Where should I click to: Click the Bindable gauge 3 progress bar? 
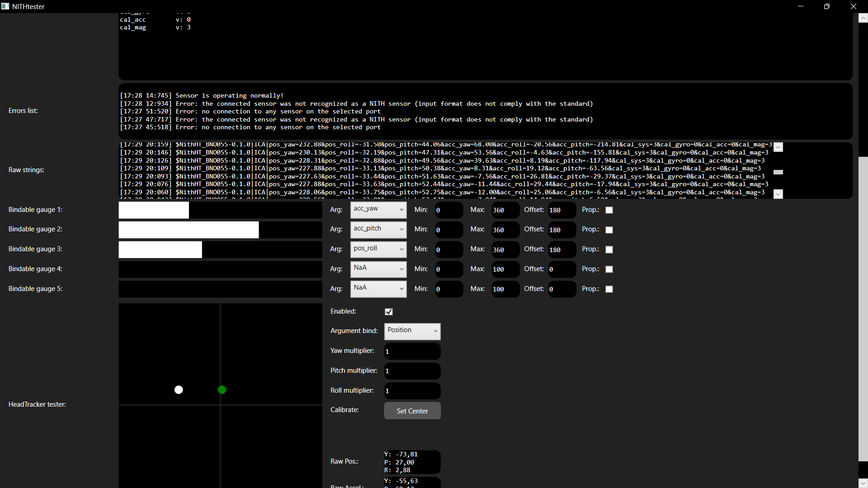point(220,249)
